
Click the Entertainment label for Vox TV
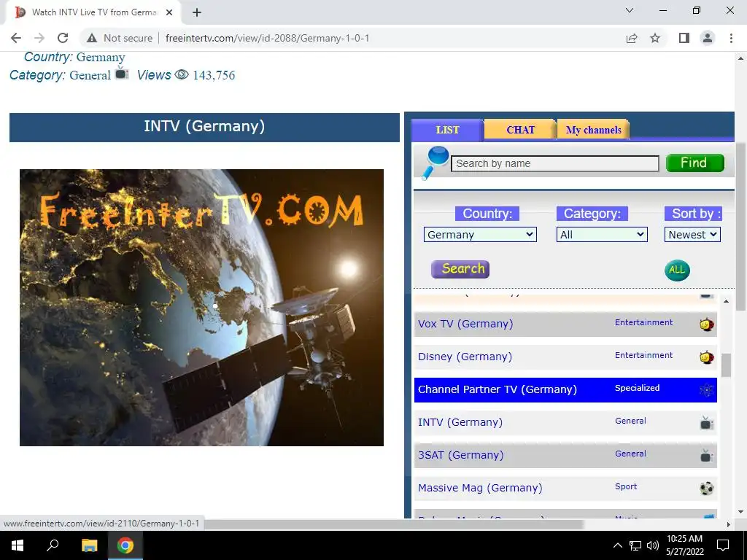tap(643, 322)
